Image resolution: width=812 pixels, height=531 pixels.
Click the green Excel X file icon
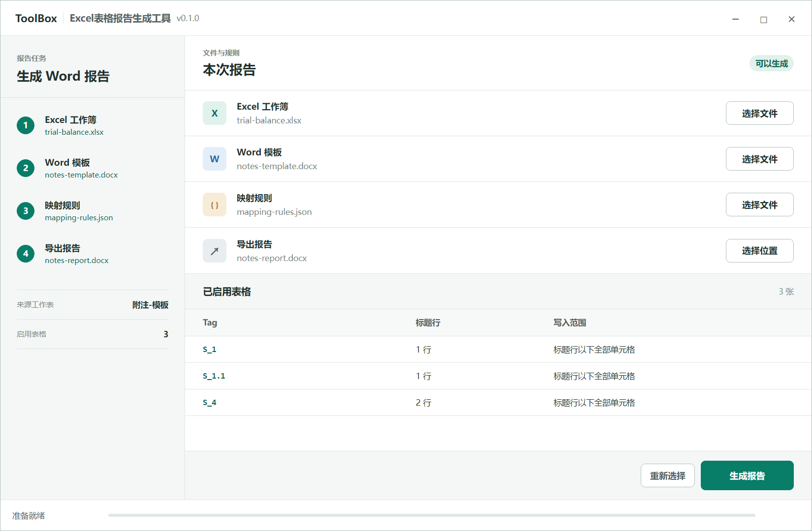click(x=215, y=113)
